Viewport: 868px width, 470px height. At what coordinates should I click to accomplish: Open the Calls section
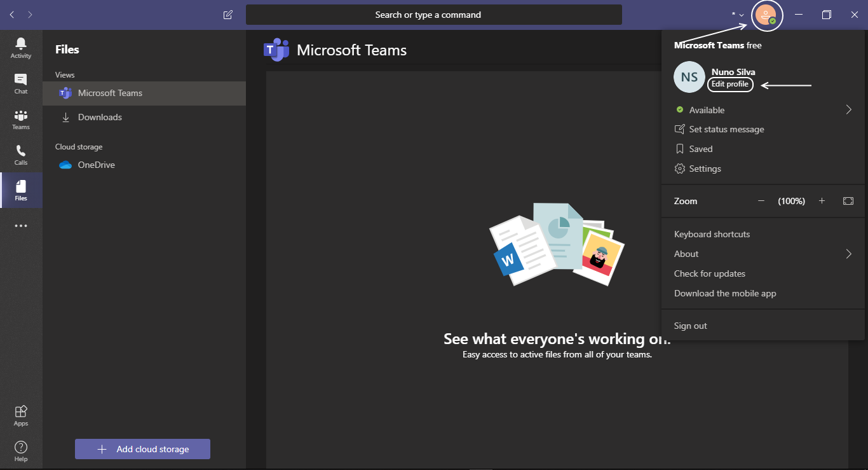pyautogui.click(x=20, y=155)
